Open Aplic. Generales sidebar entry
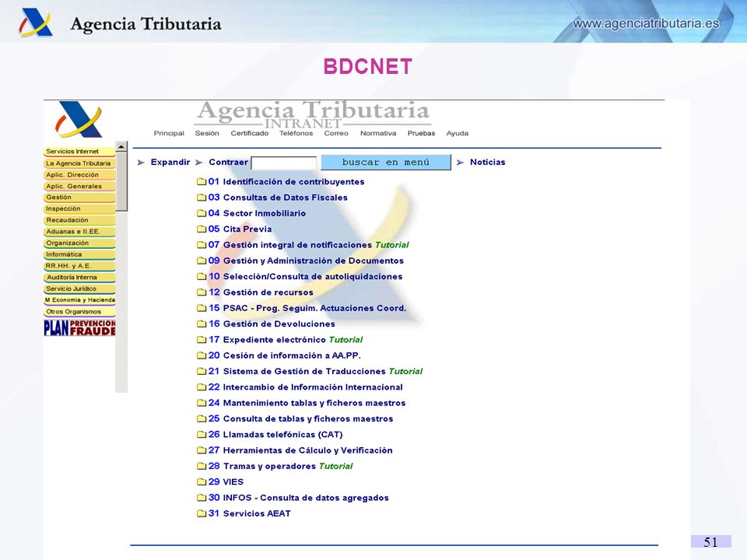The height and width of the screenshot is (560, 747). pyautogui.click(x=79, y=186)
